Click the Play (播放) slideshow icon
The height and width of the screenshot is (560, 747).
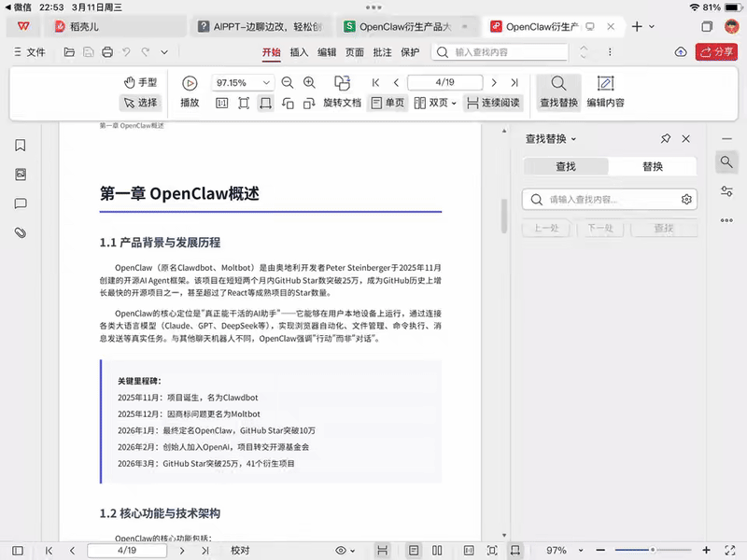[x=190, y=83]
